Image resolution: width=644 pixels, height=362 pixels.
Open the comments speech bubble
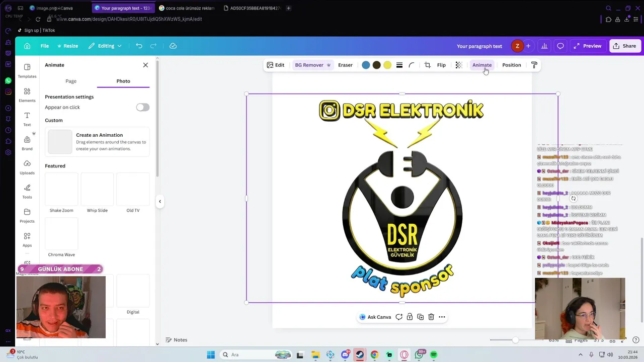(x=560, y=46)
